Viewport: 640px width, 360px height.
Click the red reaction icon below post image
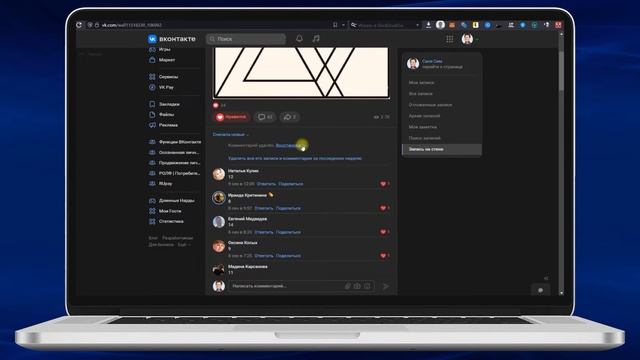(x=216, y=105)
